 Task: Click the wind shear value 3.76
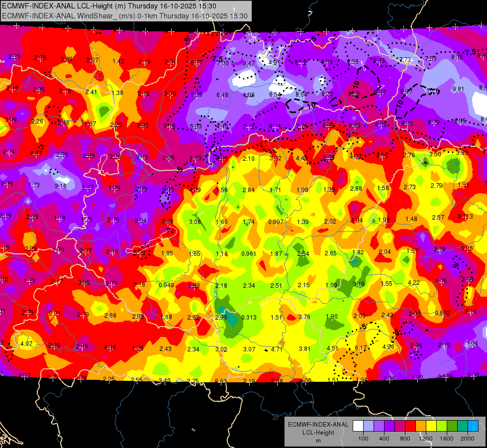point(304,317)
